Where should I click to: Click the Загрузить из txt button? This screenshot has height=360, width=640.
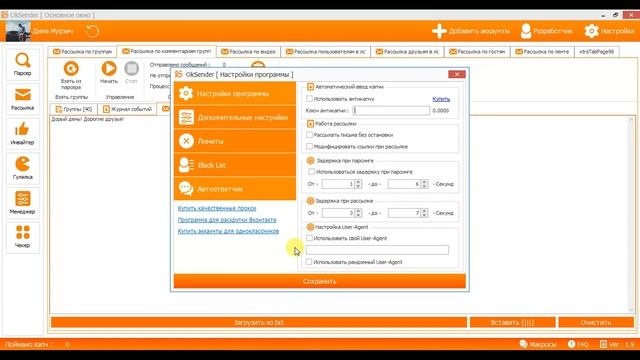point(259,322)
